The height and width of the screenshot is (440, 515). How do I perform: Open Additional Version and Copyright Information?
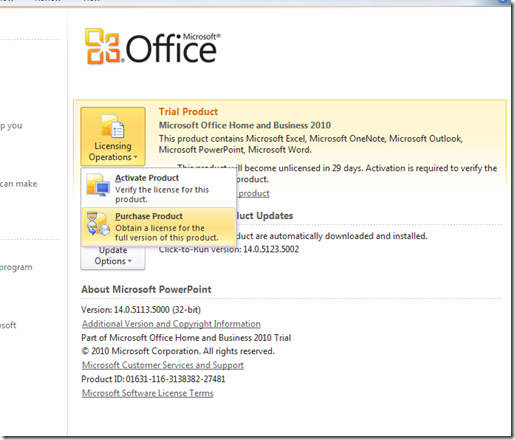[x=171, y=324]
